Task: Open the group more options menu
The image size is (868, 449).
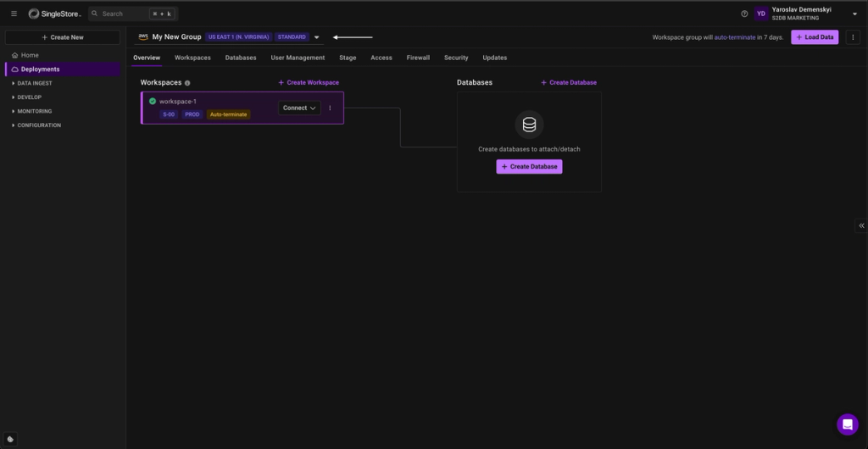Action: click(853, 37)
